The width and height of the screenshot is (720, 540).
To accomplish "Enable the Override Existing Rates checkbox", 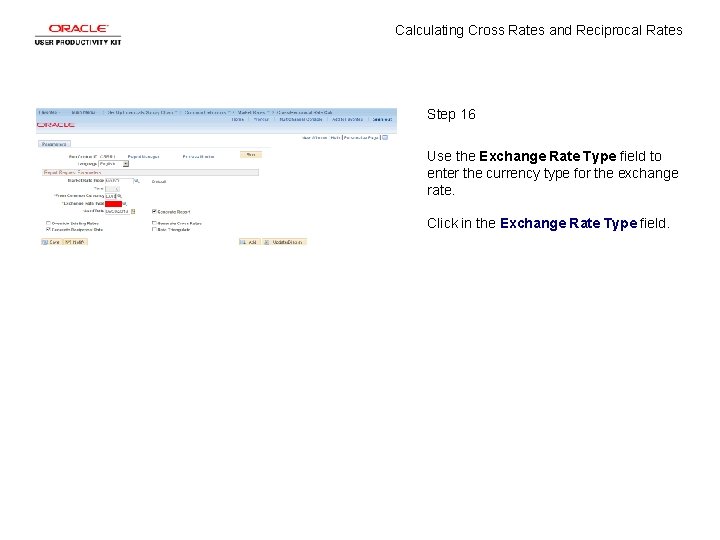I will point(48,223).
